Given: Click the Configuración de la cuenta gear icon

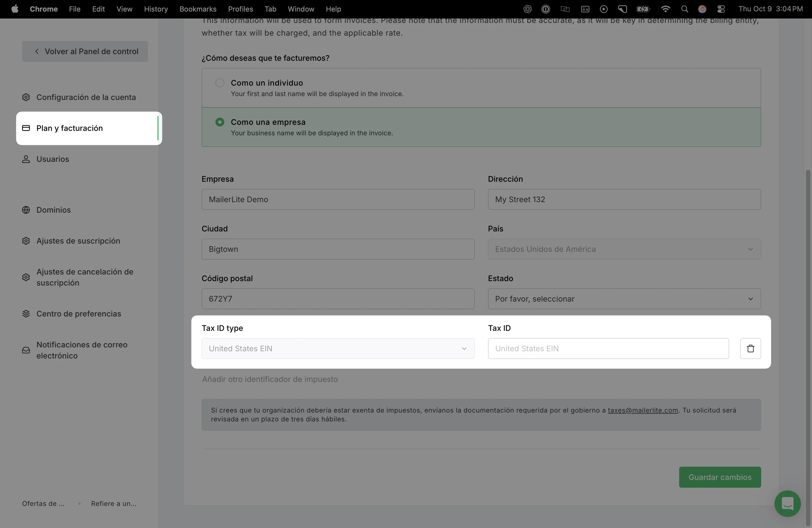Looking at the screenshot, I should point(26,97).
